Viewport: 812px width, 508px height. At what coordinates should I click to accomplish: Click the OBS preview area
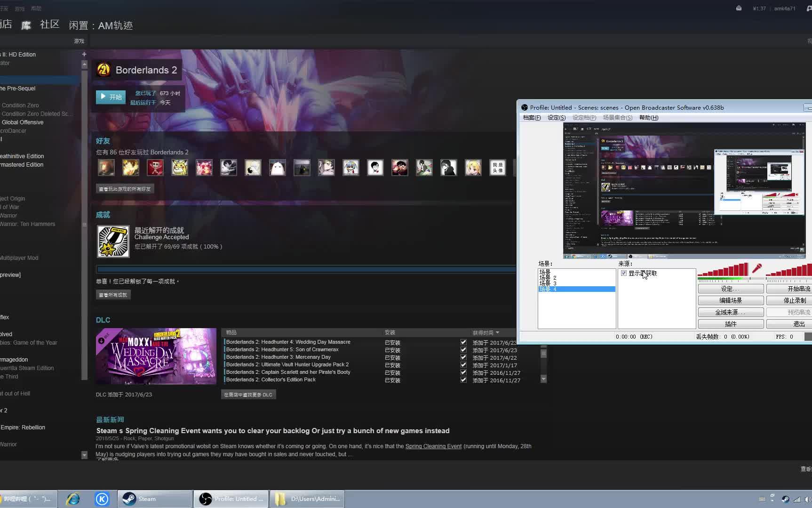[685, 190]
